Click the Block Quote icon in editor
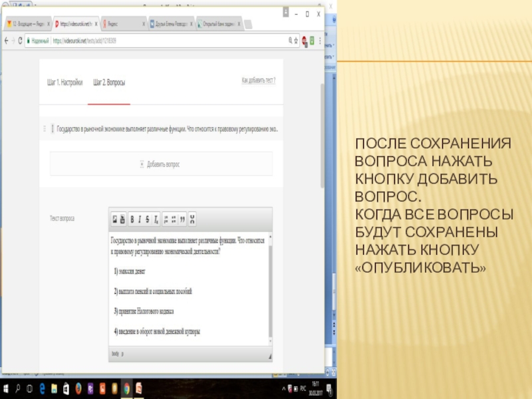532x399 pixels. [182, 219]
